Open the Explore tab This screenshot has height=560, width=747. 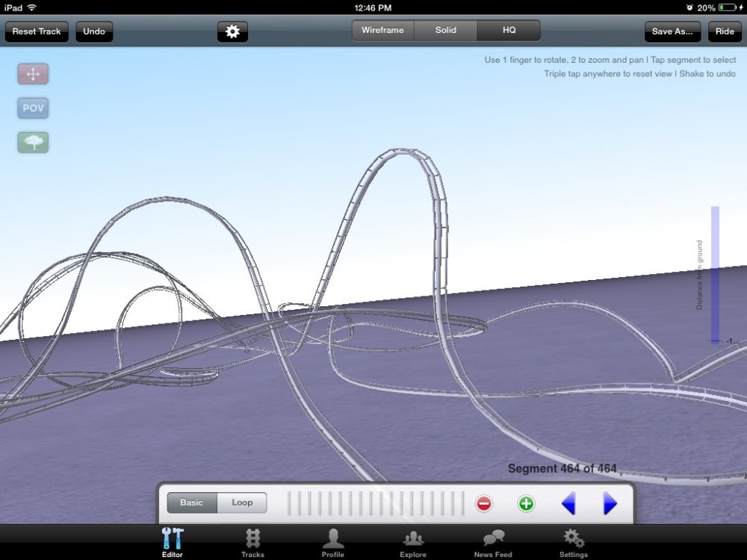pos(413,543)
